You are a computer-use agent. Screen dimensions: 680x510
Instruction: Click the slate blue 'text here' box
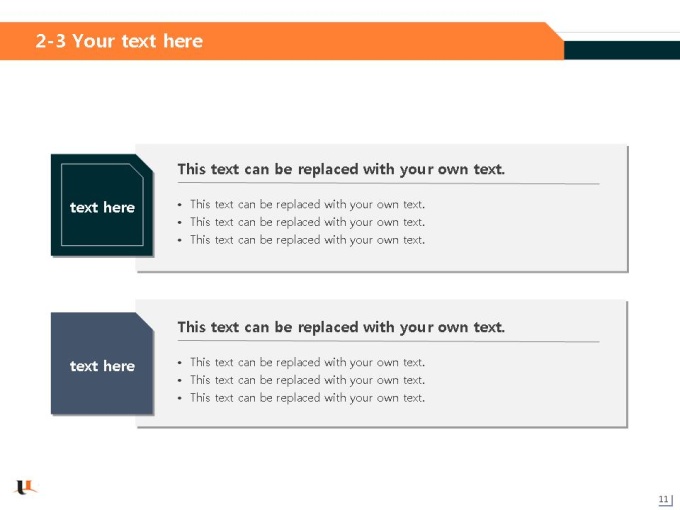point(102,363)
